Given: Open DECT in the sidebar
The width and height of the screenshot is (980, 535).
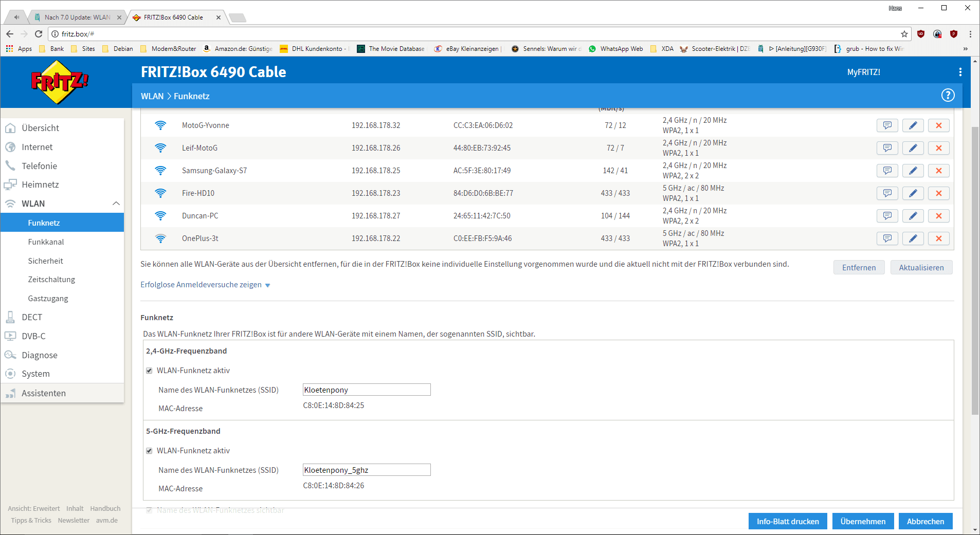Looking at the screenshot, I should [x=62, y=317].
